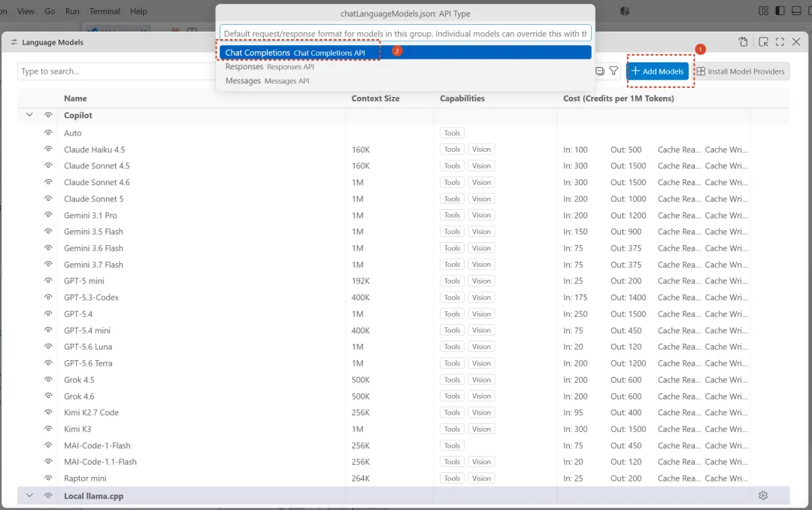The width and height of the screenshot is (812, 510).
Task: Click Install Model Providers button
Action: (741, 71)
